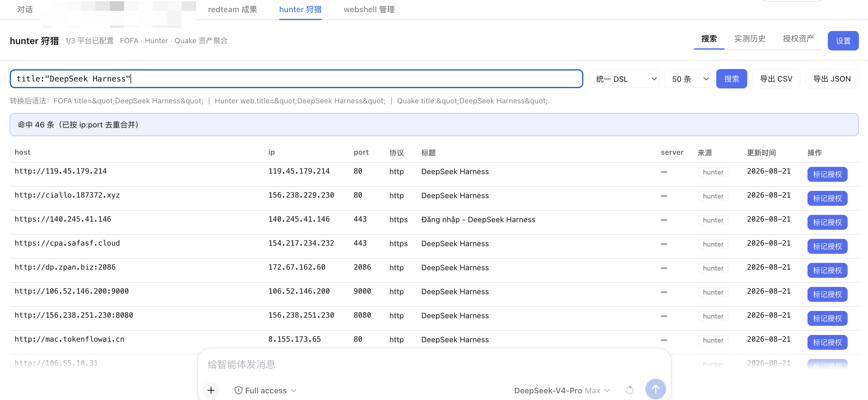Click port value 9000
This screenshot has height=400, width=868.
click(362, 291)
